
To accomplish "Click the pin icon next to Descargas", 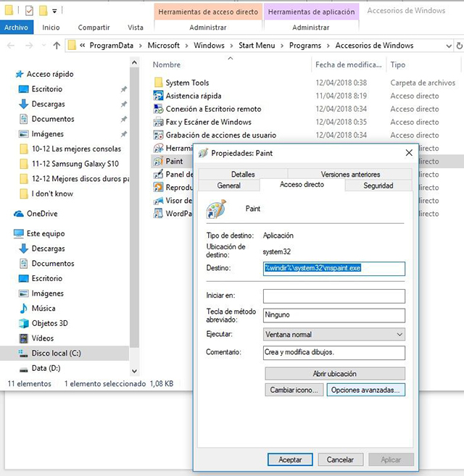I will point(124,104).
